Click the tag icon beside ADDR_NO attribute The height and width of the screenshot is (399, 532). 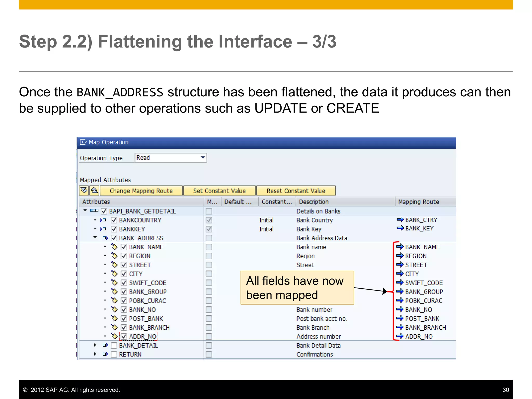click(x=114, y=336)
